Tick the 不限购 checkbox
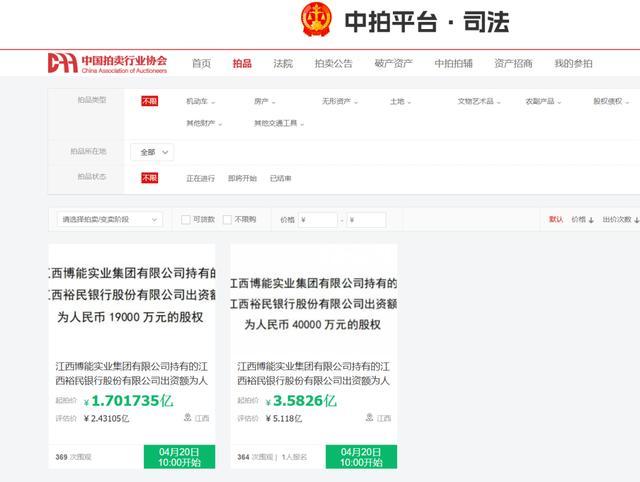The image size is (640, 482). (x=227, y=220)
